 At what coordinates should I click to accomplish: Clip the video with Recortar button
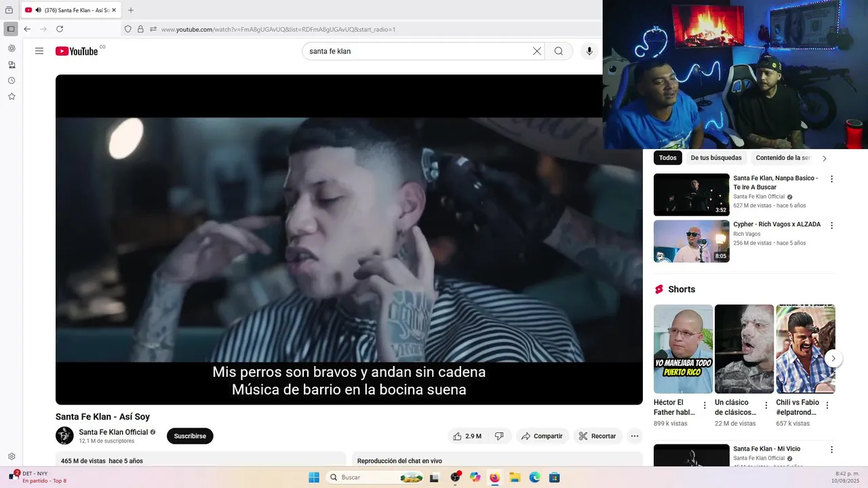[597, 436]
